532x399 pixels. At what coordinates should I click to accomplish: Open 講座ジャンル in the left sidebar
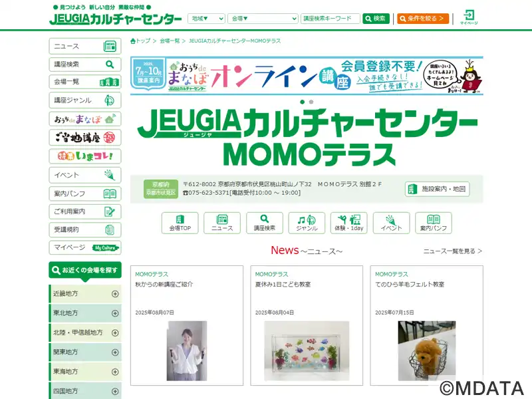tap(85, 100)
